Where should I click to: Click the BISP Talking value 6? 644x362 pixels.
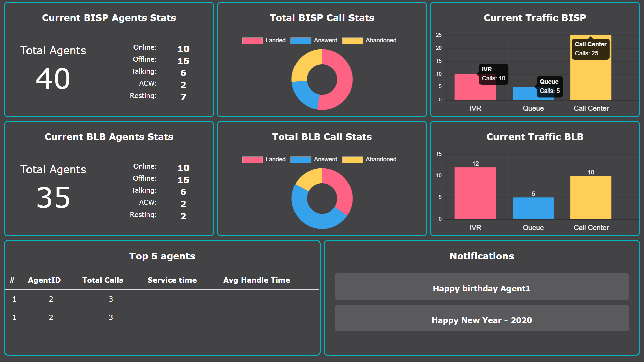click(183, 73)
